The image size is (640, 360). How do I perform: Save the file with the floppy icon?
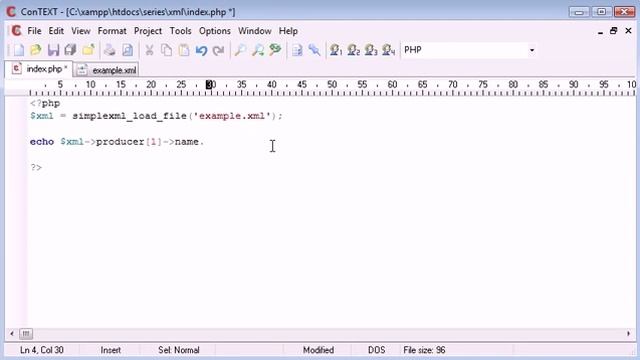point(53,50)
